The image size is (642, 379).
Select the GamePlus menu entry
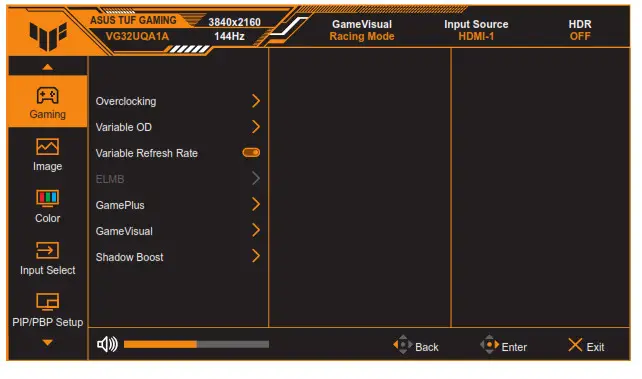pyautogui.click(x=120, y=205)
